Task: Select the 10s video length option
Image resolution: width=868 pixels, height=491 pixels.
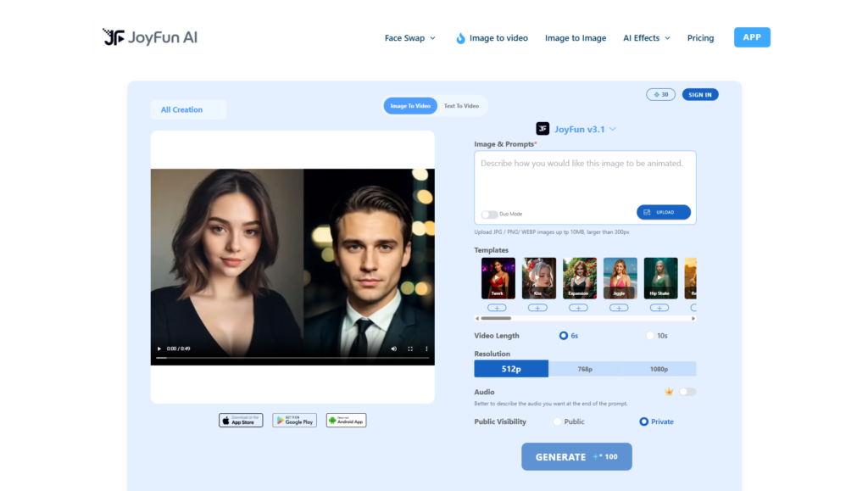Action: tap(650, 336)
